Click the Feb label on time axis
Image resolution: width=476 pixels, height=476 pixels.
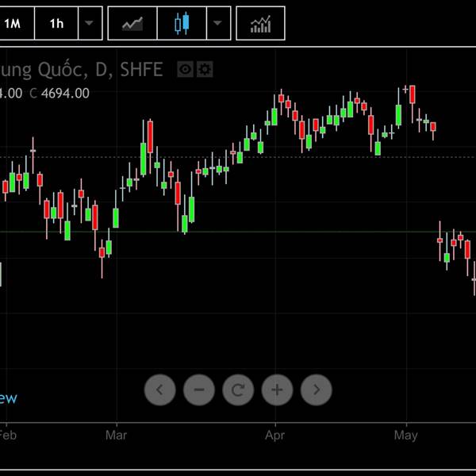pyautogui.click(x=8, y=436)
